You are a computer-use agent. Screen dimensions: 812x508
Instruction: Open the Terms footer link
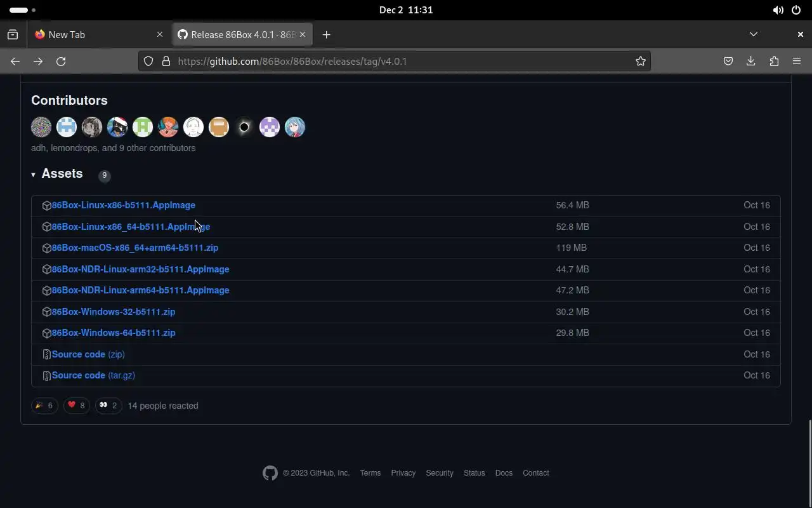(x=370, y=473)
